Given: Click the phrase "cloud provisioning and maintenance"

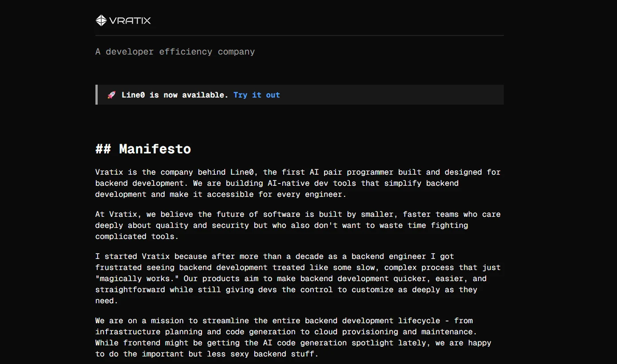Looking at the screenshot, I should pyautogui.click(x=395, y=332).
